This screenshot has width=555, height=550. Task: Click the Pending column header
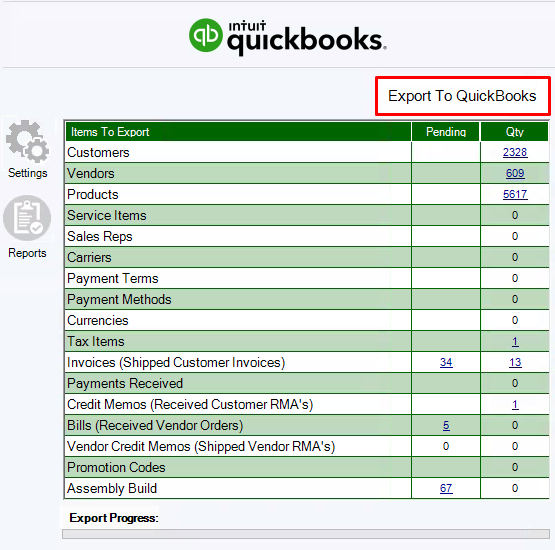pos(446,132)
